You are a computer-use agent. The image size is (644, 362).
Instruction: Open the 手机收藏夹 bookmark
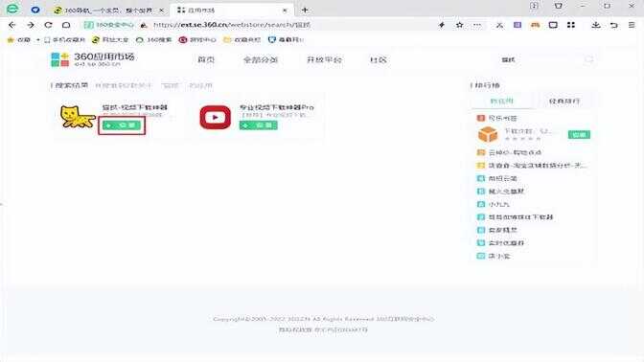pos(64,40)
